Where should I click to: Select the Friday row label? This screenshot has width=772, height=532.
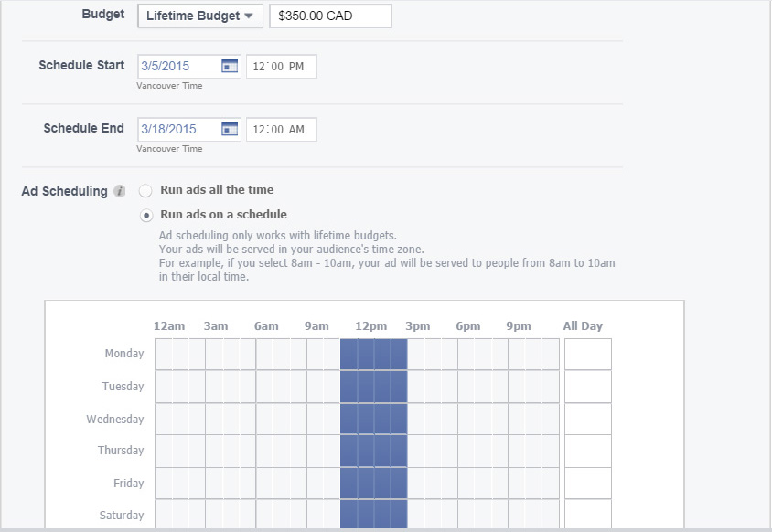tap(128, 484)
